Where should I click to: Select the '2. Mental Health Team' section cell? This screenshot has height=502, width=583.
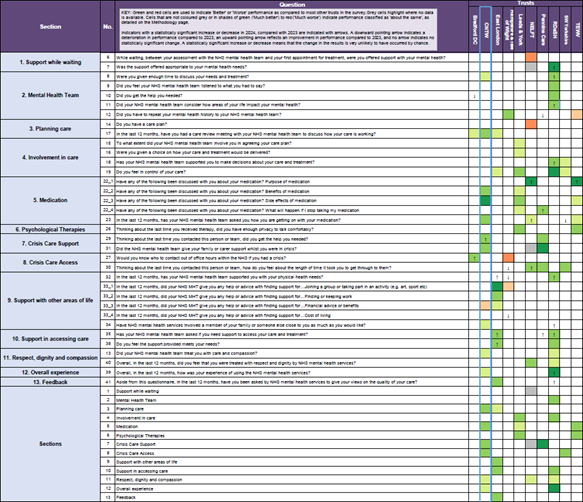(x=50, y=95)
